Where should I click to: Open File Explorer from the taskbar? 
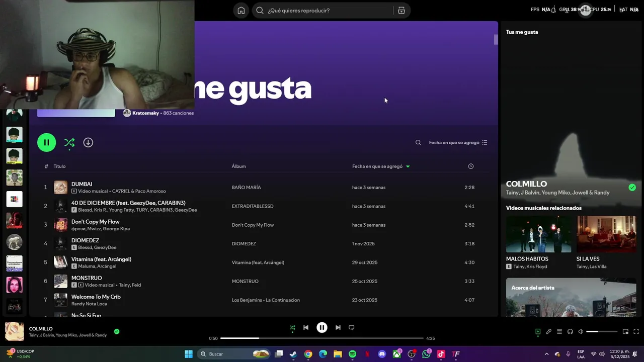[338, 354]
